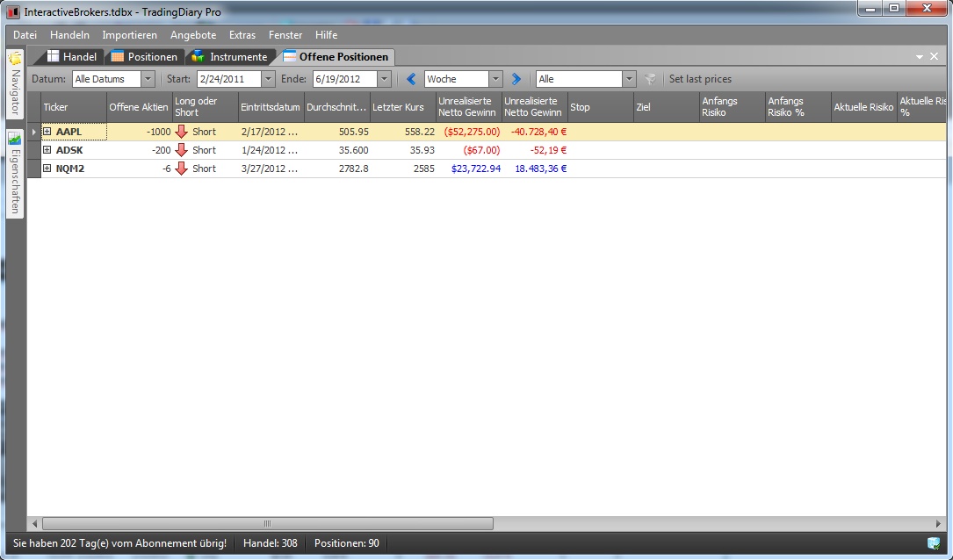953x560 pixels.
Task: Open the Hilfe menu
Action: pyautogui.click(x=327, y=35)
